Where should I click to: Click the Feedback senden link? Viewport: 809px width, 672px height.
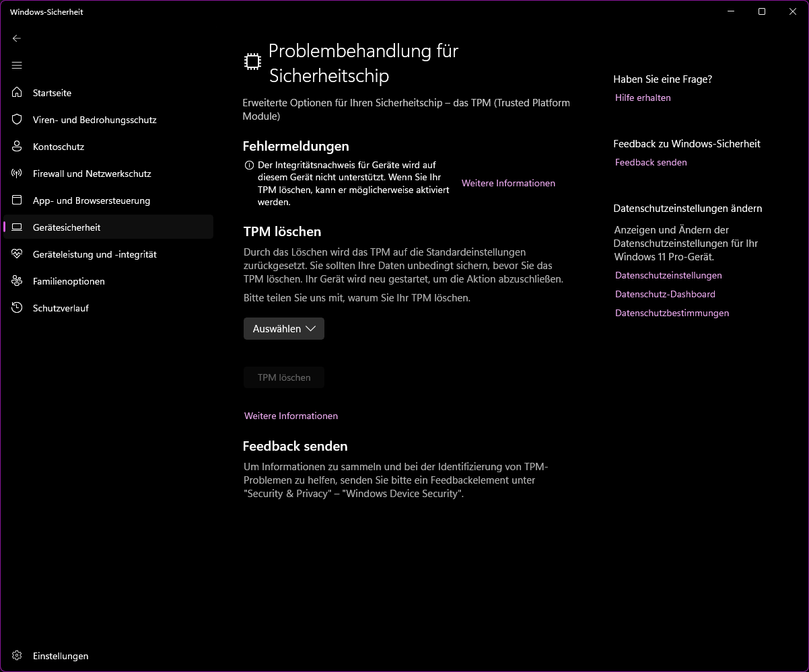651,162
